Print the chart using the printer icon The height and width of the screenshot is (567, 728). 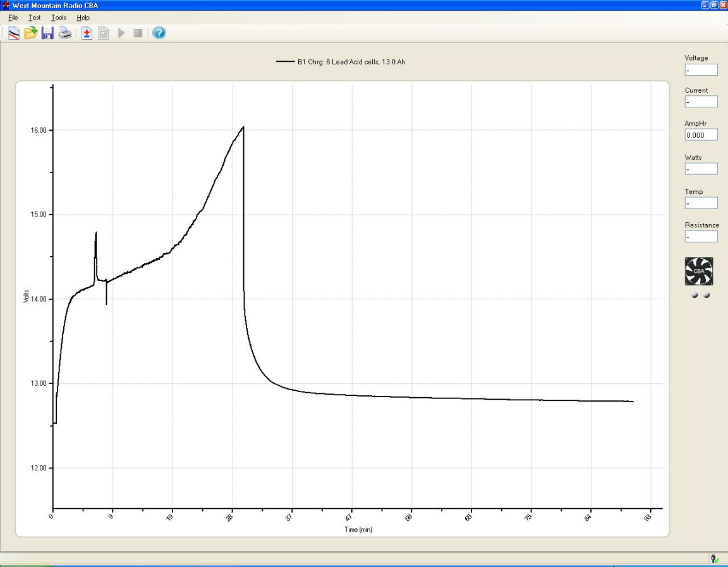click(65, 33)
